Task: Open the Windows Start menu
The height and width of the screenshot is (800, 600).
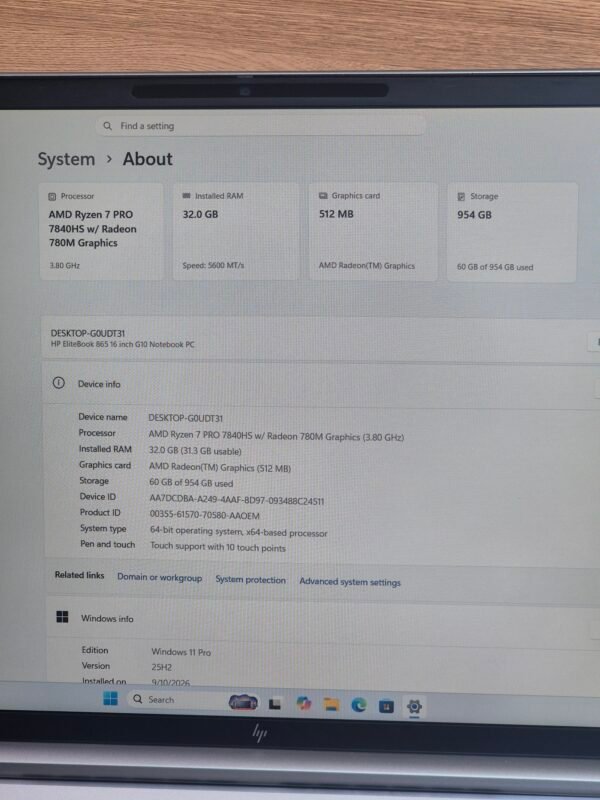Action: pyautogui.click(x=110, y=698)
